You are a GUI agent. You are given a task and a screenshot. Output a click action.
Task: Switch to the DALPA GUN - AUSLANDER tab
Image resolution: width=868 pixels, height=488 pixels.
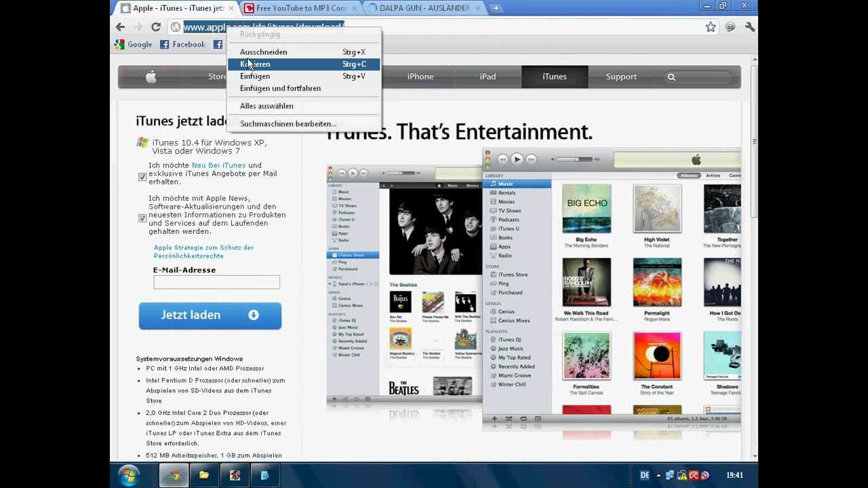pyautogui.click(x=424, y=8)
